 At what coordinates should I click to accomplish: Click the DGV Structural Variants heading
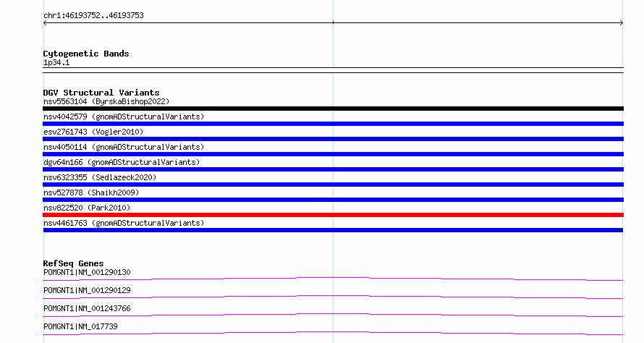click(x=101, y=93)
